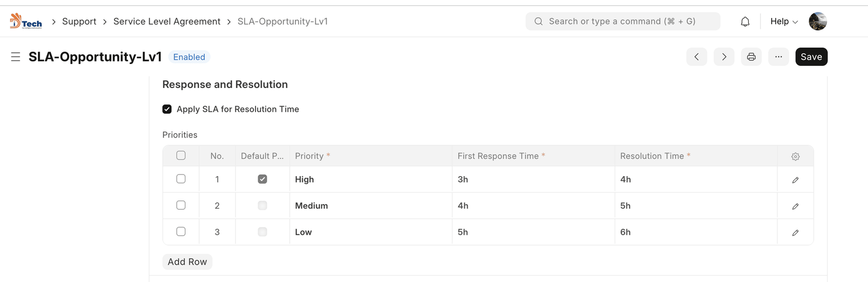Toggle the sidebar hamburger icon
The image size is (868, 282).
[x=16, y=57]
